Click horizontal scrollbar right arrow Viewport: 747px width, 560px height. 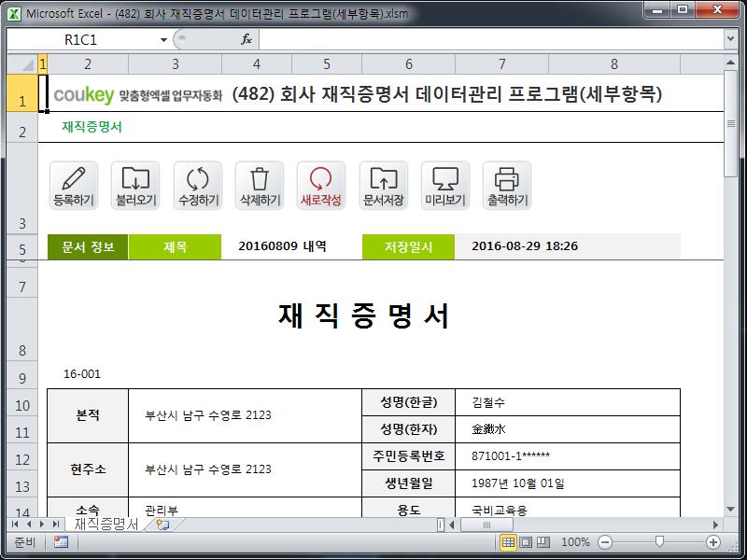pos(715,525)
